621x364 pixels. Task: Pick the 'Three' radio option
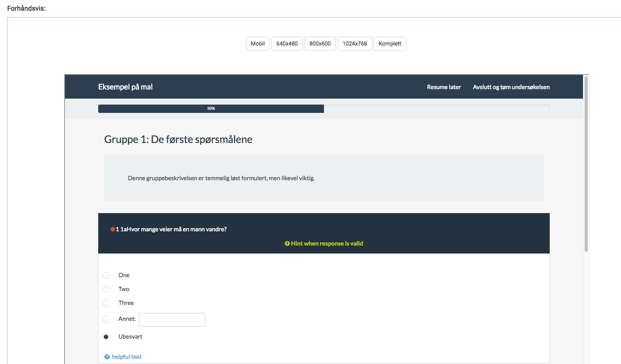[106, 303]
